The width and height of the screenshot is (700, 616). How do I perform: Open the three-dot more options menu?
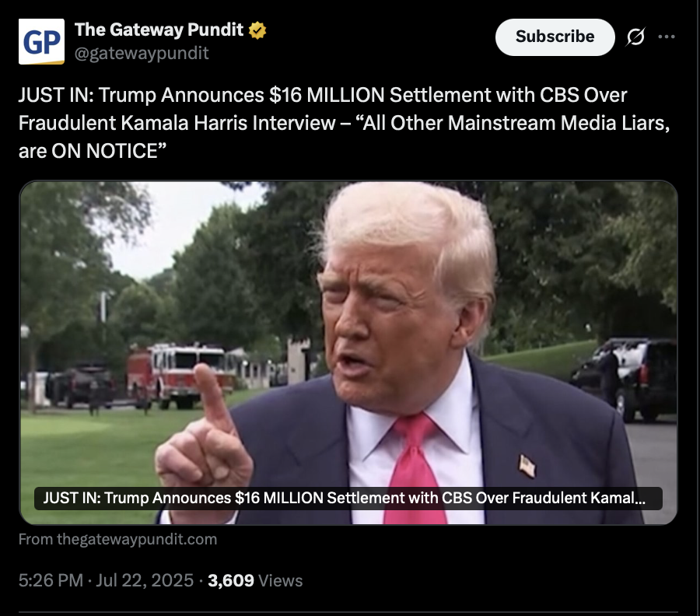click(667, 37)
